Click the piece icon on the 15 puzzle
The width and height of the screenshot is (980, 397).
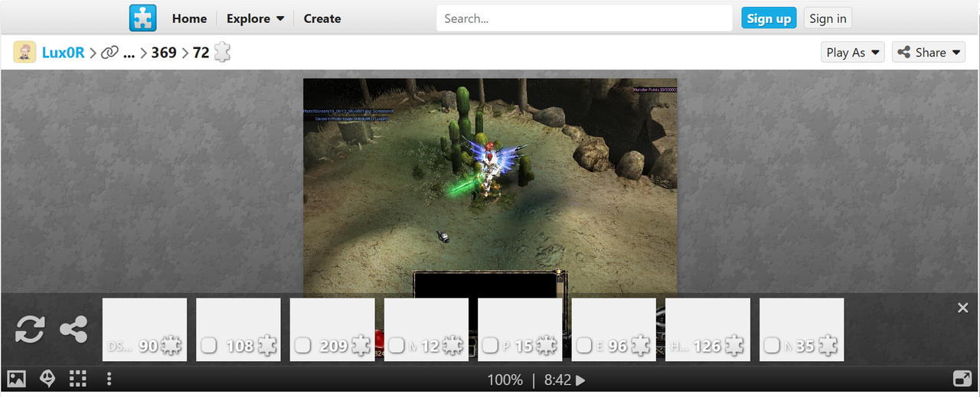(x=545, y=346)
